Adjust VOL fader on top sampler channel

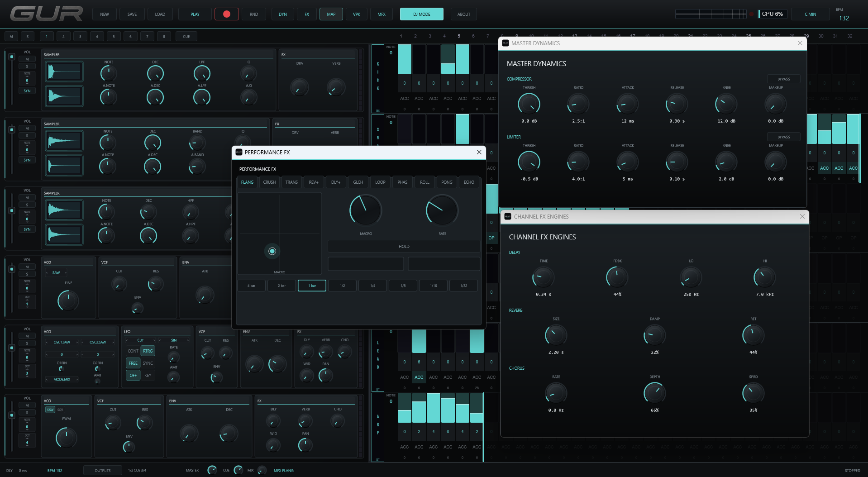tap(12, 57)
